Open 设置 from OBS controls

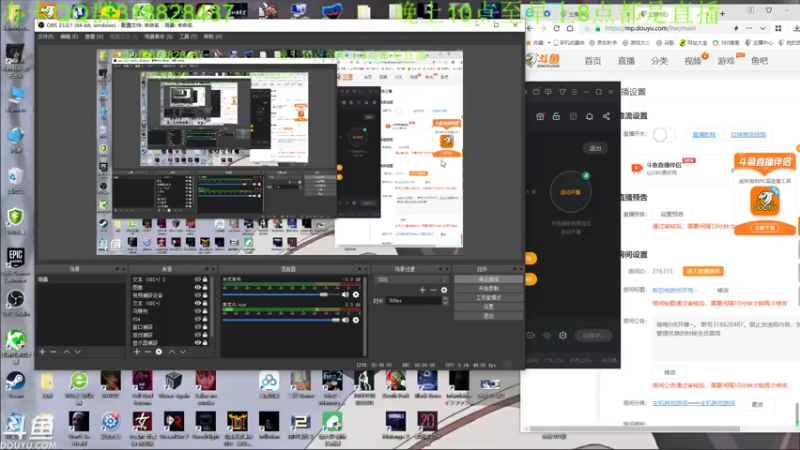(488, 307)
